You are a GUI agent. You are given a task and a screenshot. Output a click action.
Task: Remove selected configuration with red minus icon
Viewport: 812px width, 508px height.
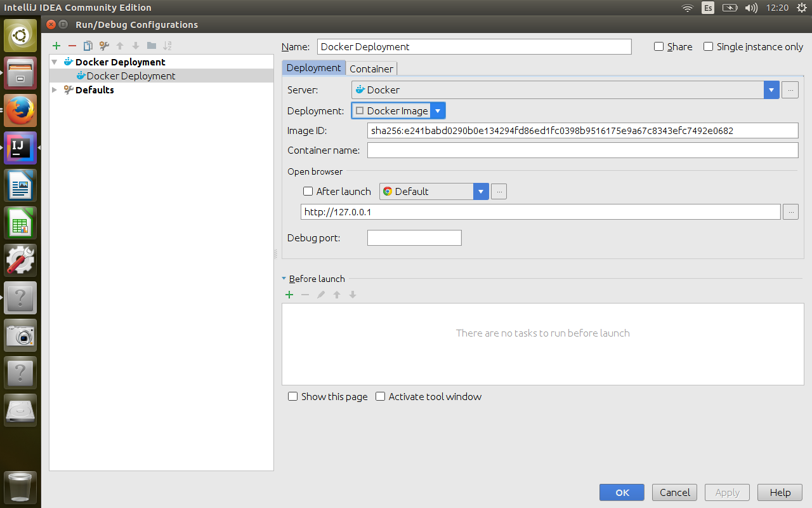point(72,46)
